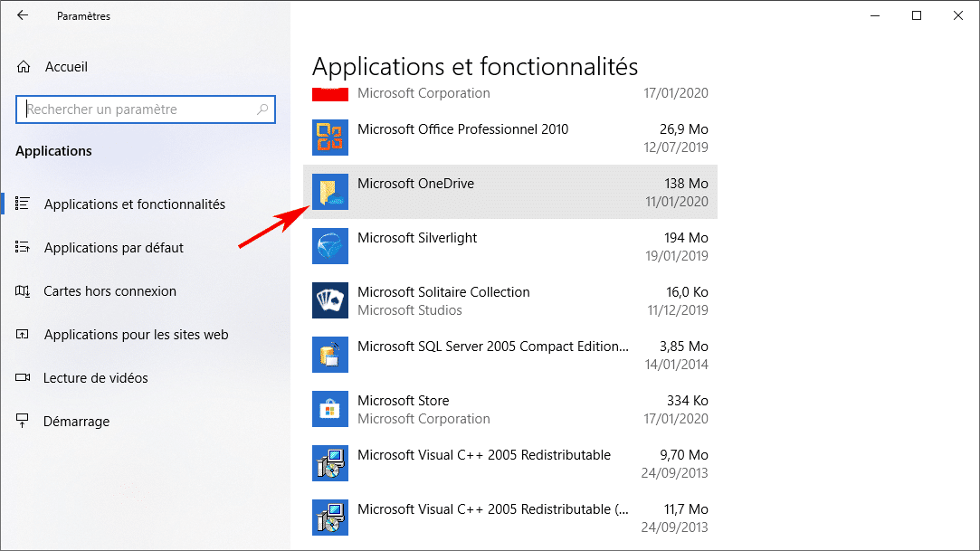This screenshot has height=551, width=980.
Task: Open Applications pour les sites web
Action: 137,335
